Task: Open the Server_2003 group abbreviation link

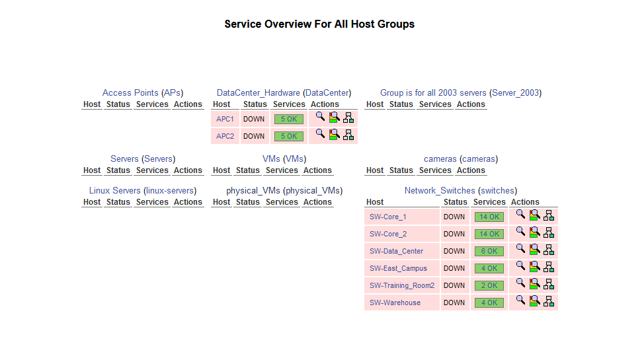Action: (x=515, y=93)
